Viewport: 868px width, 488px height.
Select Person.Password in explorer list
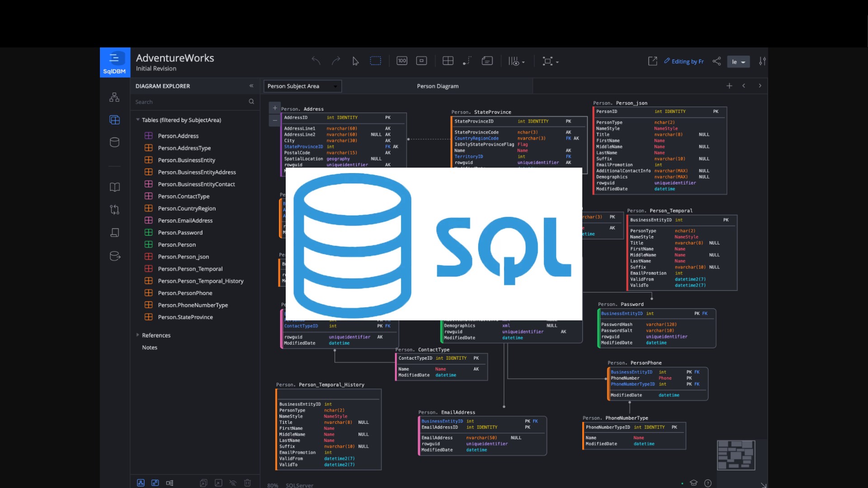coord(180,233)
